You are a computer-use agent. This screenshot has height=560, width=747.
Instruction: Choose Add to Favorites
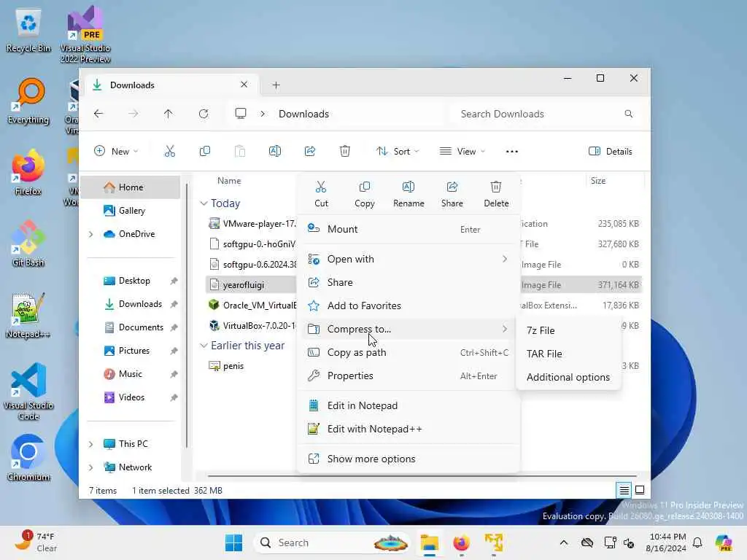pyautogui.click(x=409, y=306)
